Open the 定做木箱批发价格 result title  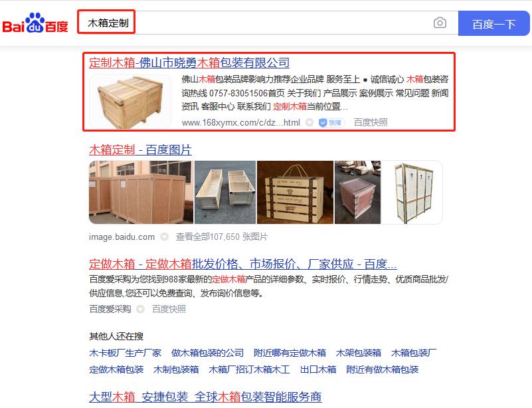coord(243,264)
